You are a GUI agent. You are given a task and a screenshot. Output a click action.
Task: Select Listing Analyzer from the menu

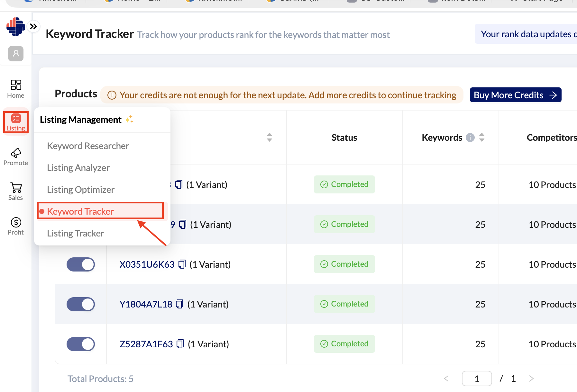click(x=78, y=168)
